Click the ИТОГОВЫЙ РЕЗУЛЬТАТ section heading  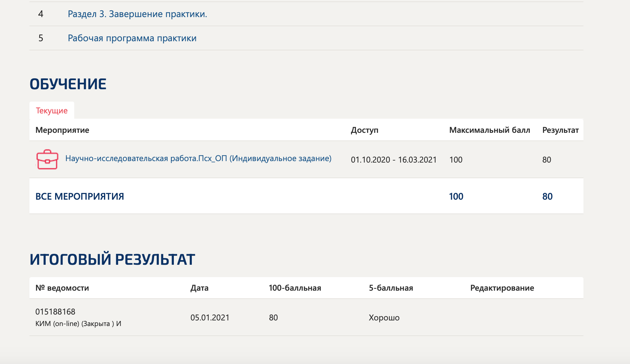click(x=112, y=259)
